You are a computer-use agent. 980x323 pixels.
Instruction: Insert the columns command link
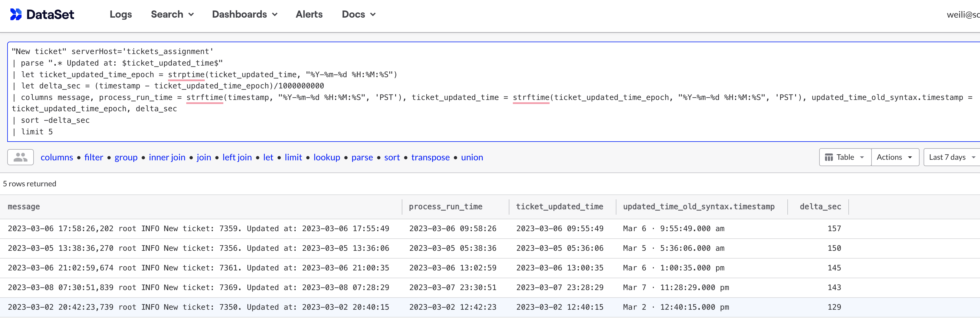click(57, 157)
